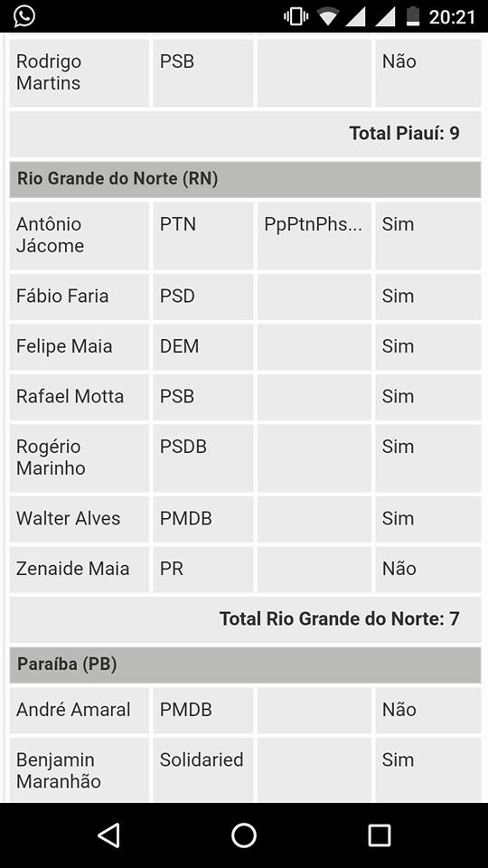488x868 pixels.
Task: Tap the DEM party cell for Felipe Maia
Action: pyautogui.click(x=203, y=346)
